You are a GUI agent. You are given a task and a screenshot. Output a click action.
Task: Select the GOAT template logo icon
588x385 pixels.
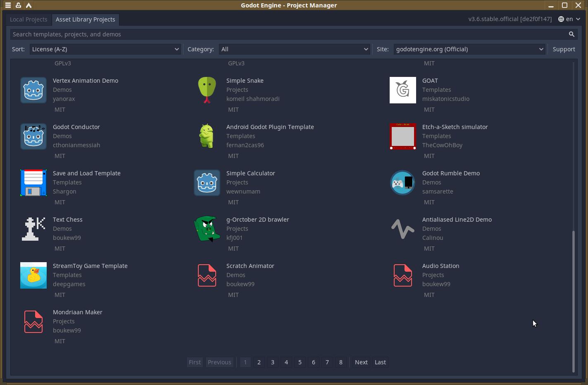tap(403, 90)
